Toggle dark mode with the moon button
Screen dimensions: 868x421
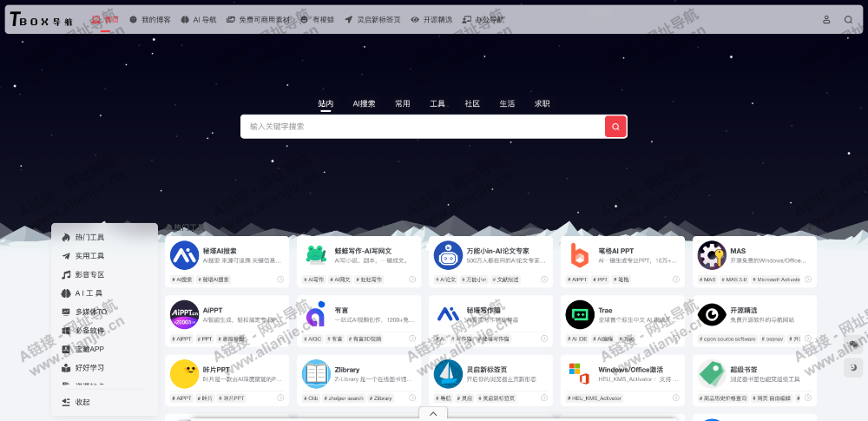tap(853, 367)
